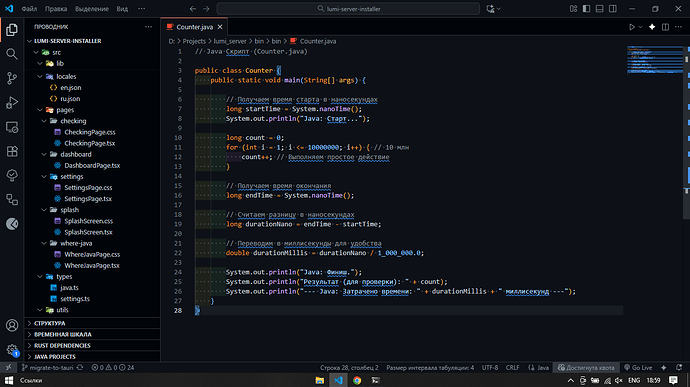Click the command center search field
690x387 pixels.
click(348, 8)
